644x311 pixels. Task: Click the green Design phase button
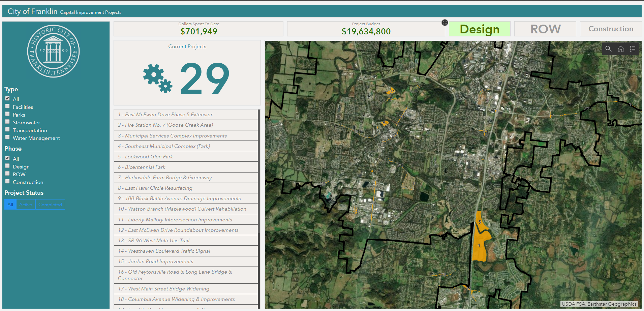click(479, 29)
